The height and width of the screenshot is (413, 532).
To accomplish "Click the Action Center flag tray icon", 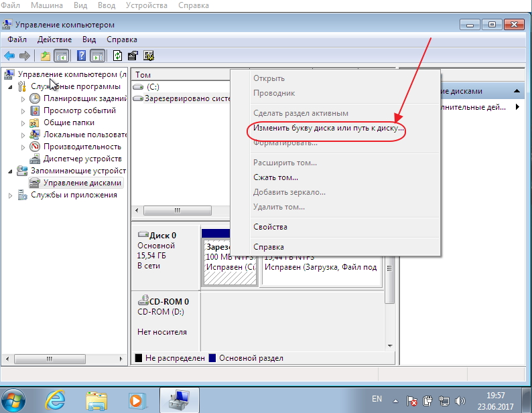I will click(411, 402).
